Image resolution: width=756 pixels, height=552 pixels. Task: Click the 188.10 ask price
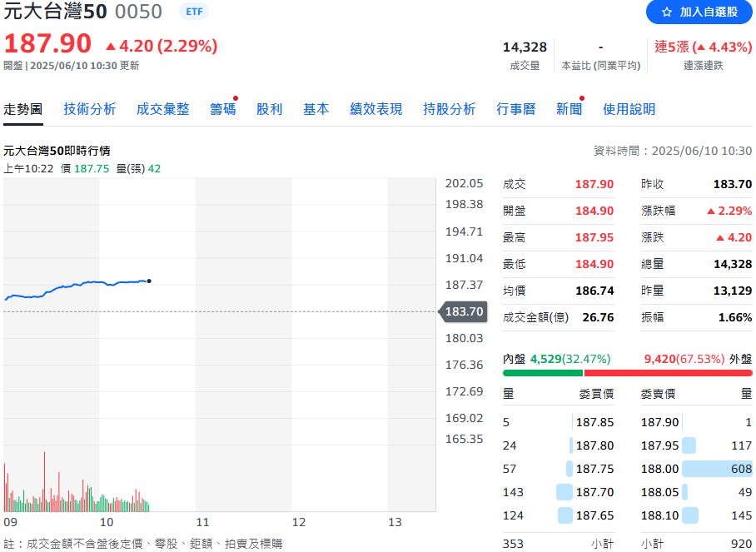659,515
